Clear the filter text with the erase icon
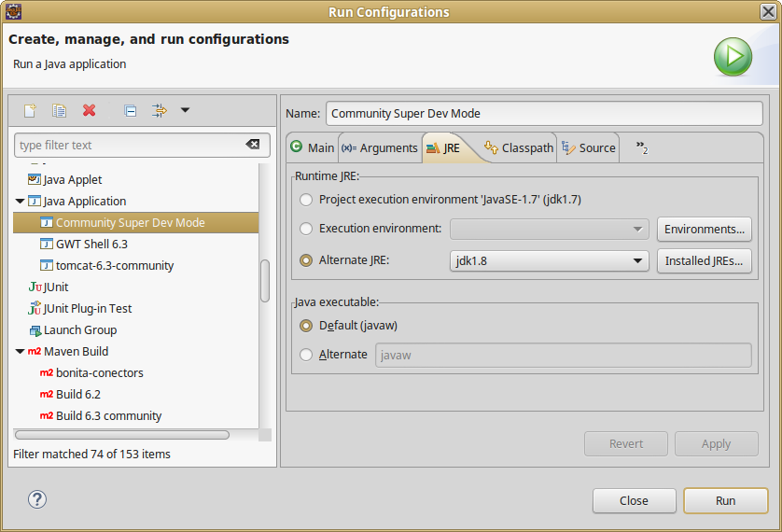 pyautogui.click(x=253, y=145)
